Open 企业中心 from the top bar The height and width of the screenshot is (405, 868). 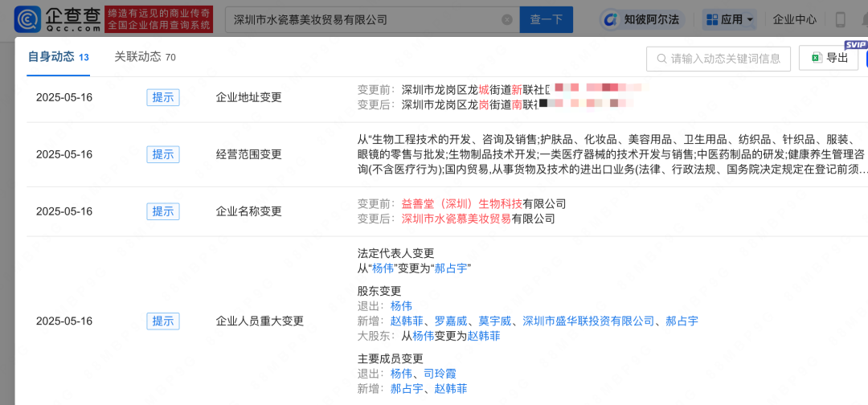(x=795, y=19)
